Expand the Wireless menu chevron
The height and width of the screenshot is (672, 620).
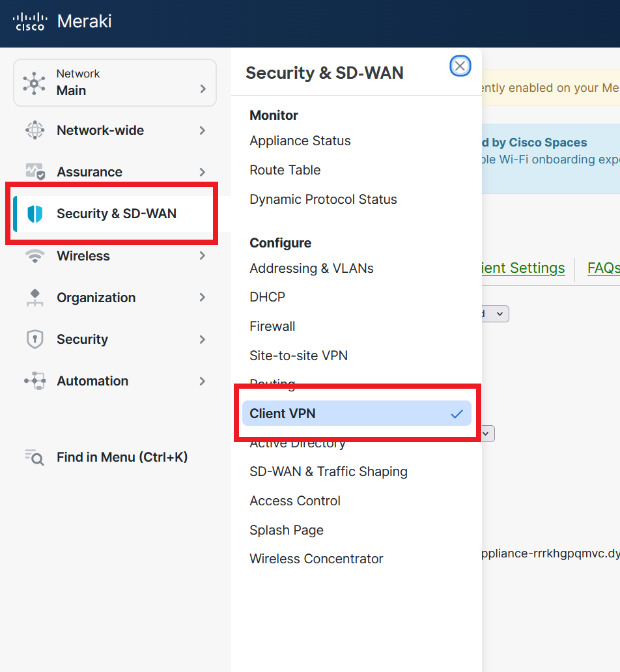[203, 255]
